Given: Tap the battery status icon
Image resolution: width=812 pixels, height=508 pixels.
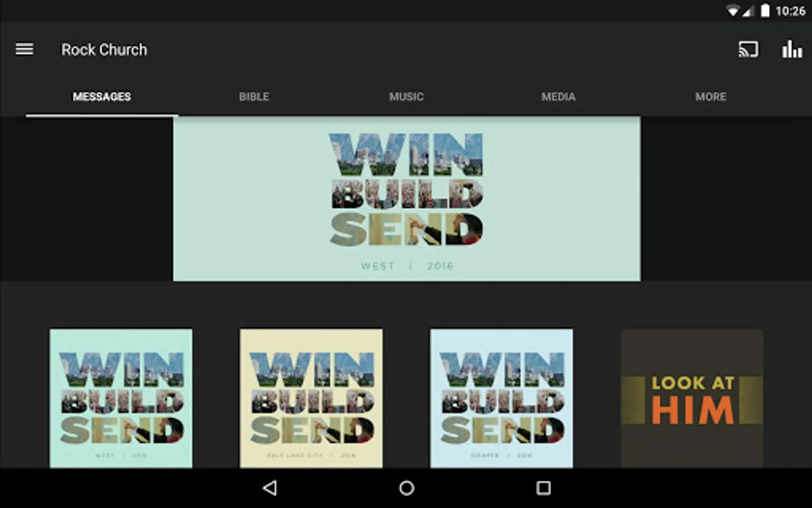Looking at the screenshot, I should [x=765, y=11].
